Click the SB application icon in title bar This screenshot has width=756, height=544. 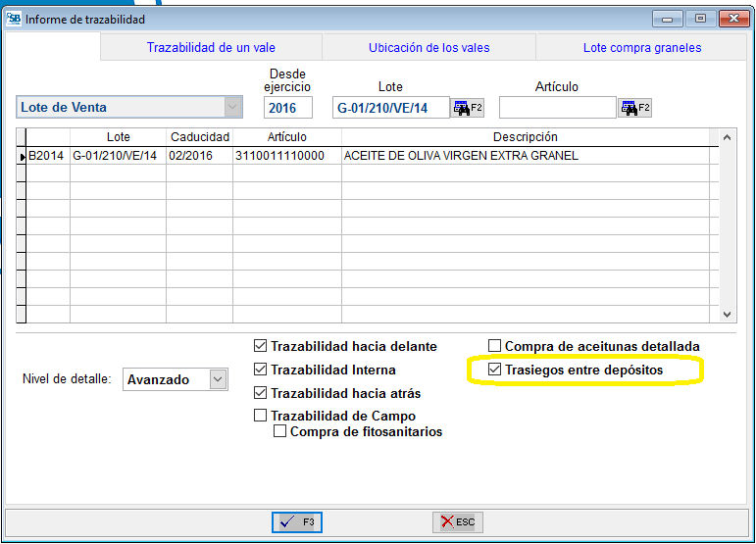pos(14,19)
